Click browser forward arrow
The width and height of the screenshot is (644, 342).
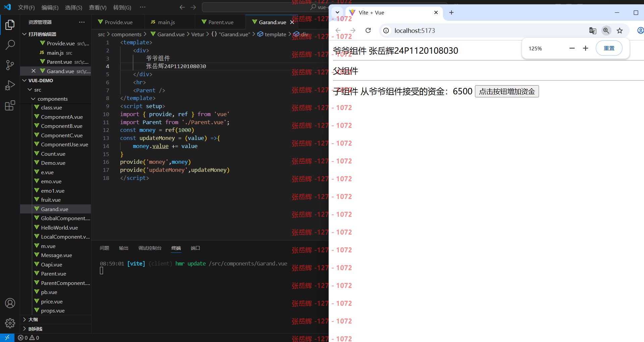[x=353, y=31]
